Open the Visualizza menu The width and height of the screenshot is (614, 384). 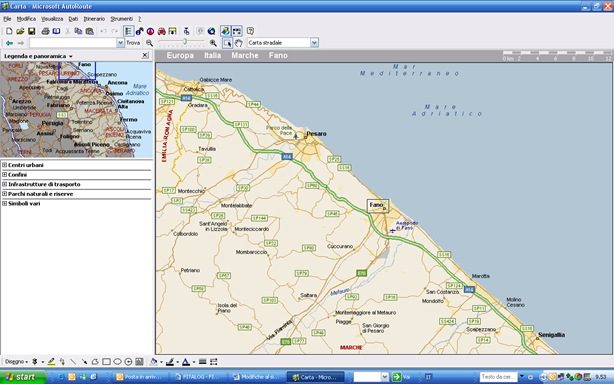[52, 19]
